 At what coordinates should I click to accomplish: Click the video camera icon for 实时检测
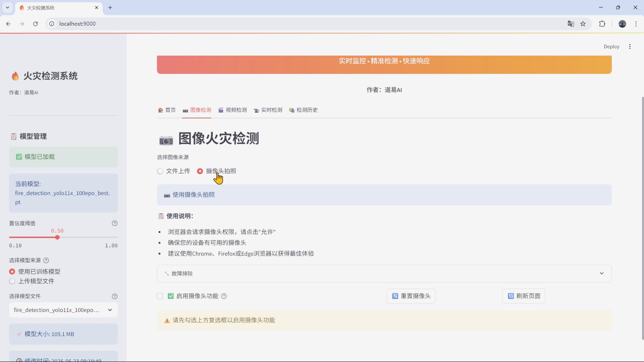[257, 110]
